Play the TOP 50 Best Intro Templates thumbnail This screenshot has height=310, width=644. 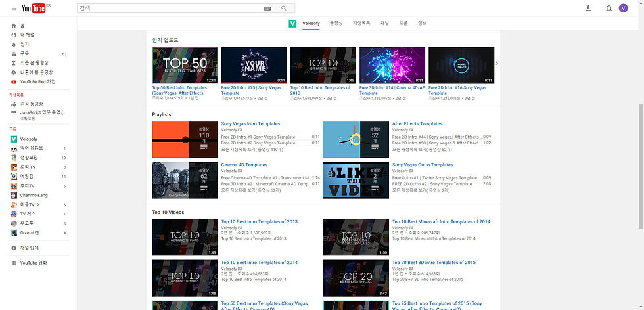[185, 65]
